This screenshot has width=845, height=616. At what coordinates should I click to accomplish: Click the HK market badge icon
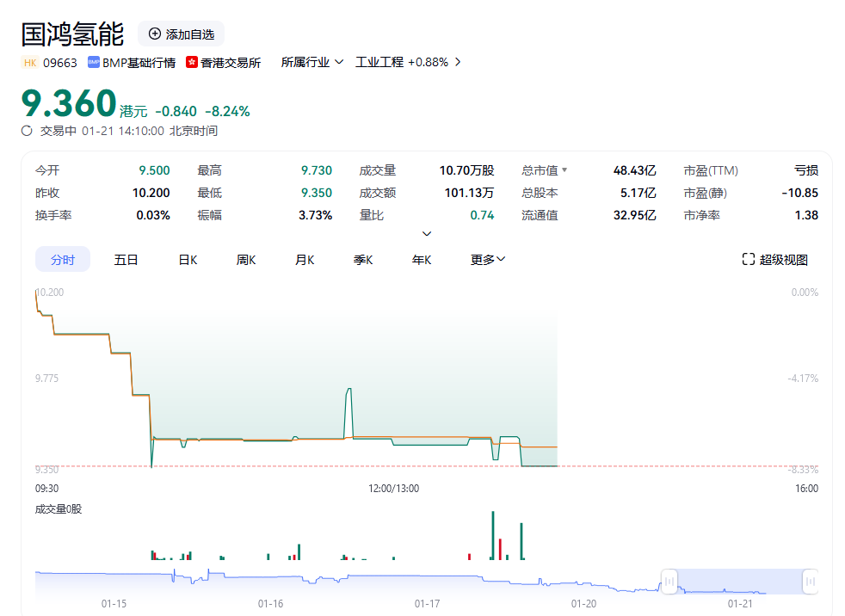point(30,63)
